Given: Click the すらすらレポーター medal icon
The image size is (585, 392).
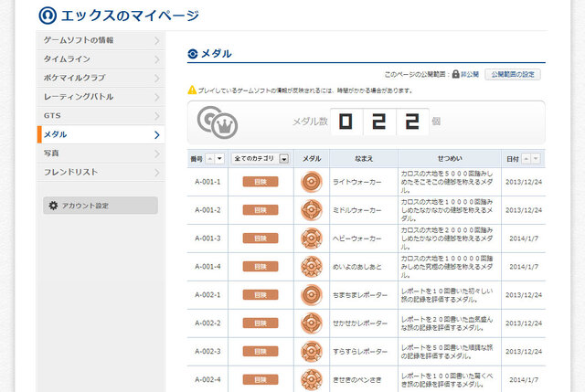Looking at the screenshot, I should [x=312, y=352].
